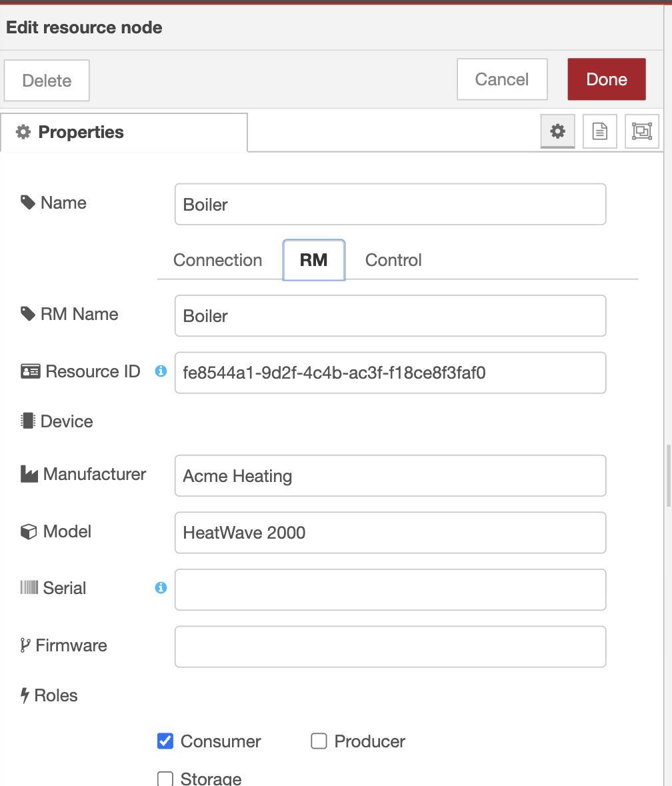Focus the RM Name input field
This screenshot has width=672, height=786.
coord(391,316)
